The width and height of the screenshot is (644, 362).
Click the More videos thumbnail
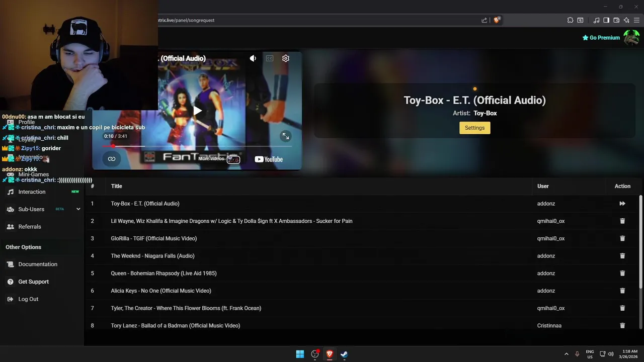click(x=233, y=159)
